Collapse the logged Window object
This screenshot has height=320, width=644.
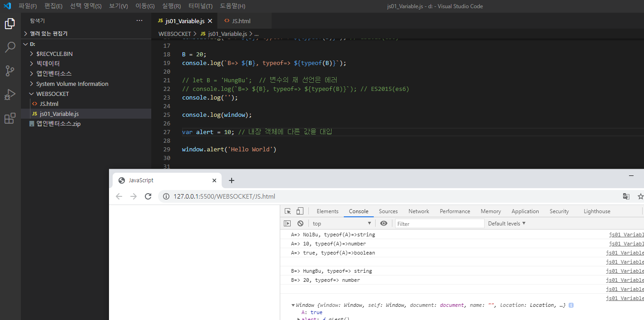[293, 305]
